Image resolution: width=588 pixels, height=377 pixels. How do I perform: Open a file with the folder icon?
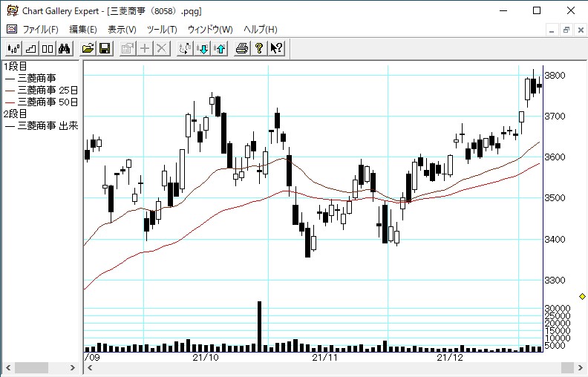(88, 48)
